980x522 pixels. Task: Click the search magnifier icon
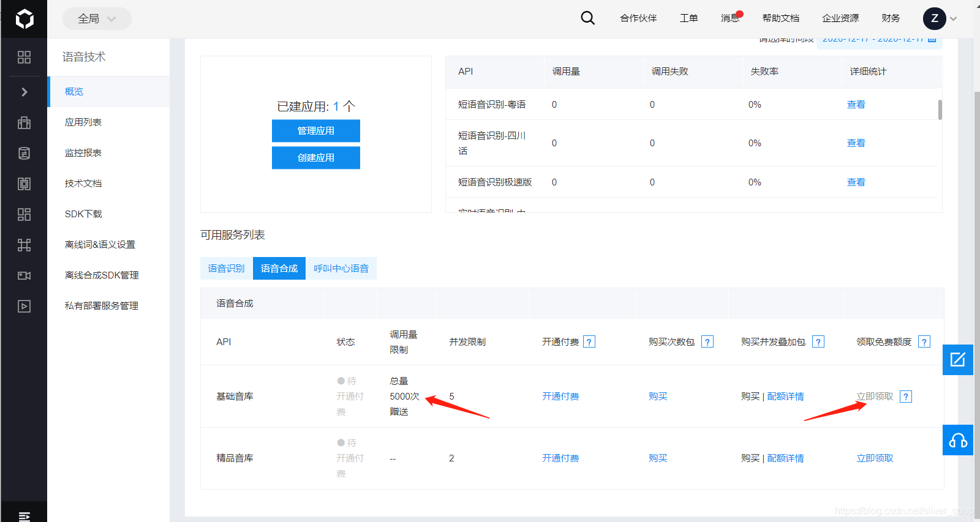tap(587, 18)
